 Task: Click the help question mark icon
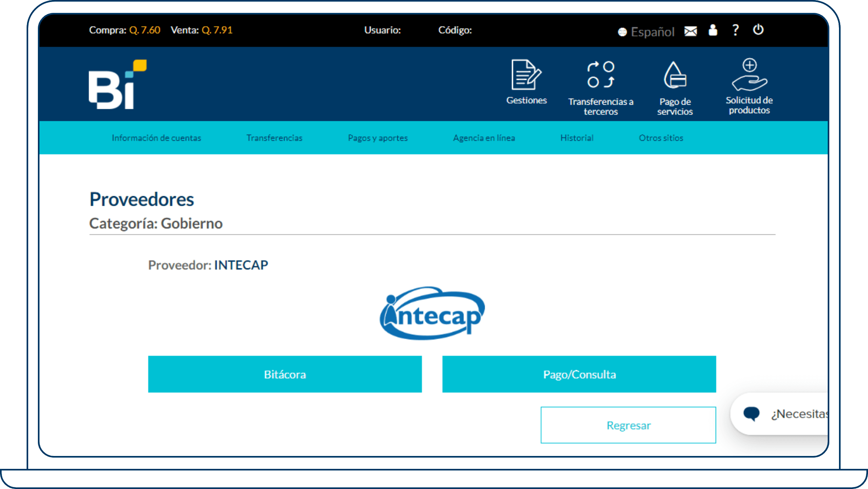(x=735, y=30)
